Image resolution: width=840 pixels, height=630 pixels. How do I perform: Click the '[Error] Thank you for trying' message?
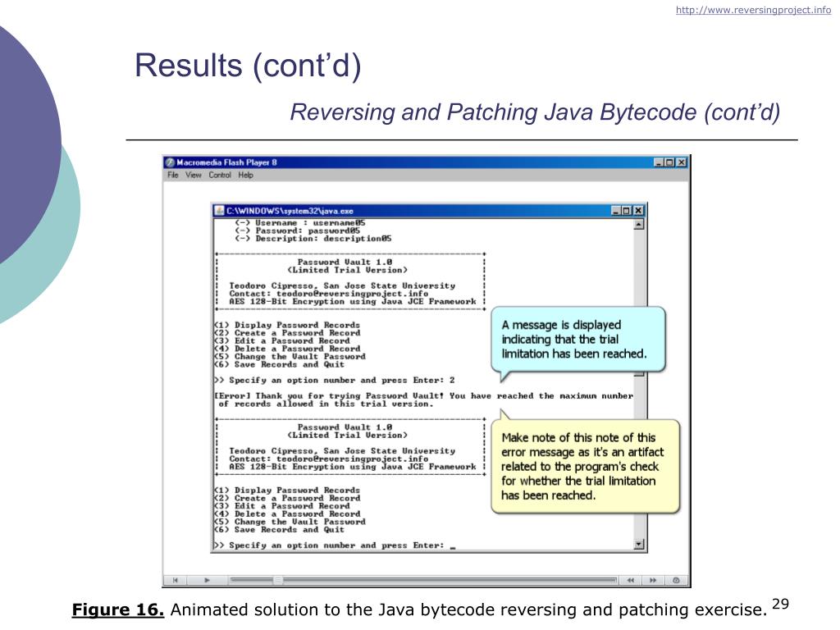point(423,399)
